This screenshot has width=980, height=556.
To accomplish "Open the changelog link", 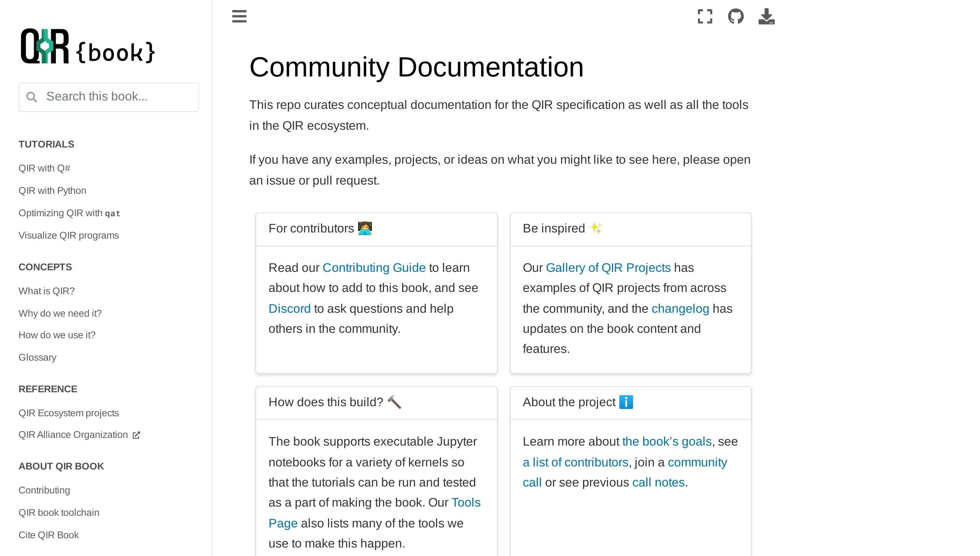I will [x=680, y=309].
